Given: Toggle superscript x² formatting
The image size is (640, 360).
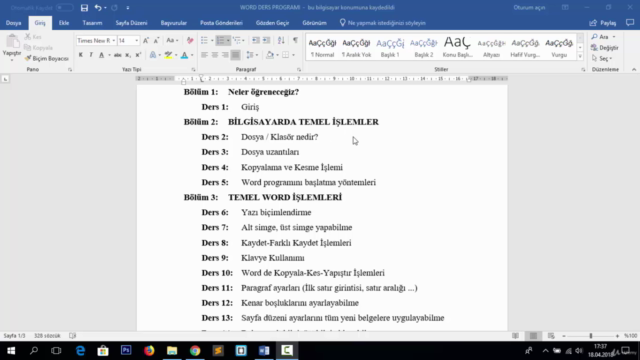Looking at the screenshot, I should tap(138, 55).
